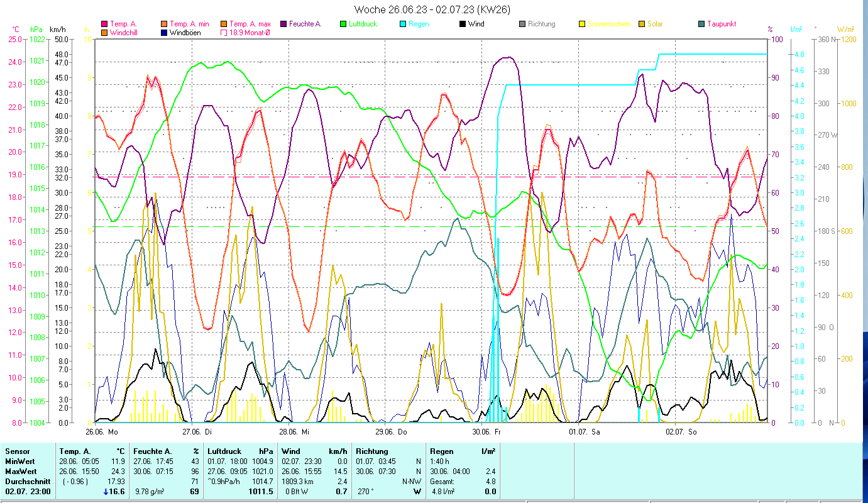Screen dimensions: 868x503
Task: Click the maximum pressure value '1021.0'
Action: pyautogui.click(x=261, y=472)
